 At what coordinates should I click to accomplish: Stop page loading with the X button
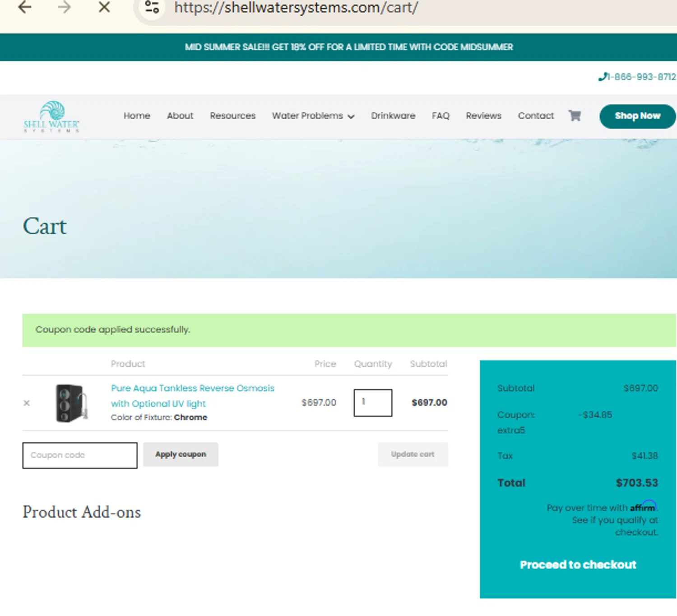(x=104, y=7)
